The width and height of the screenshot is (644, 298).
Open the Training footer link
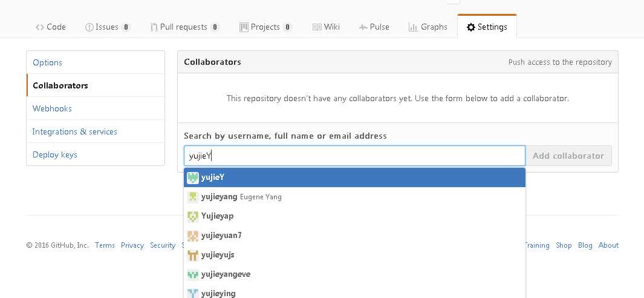pos(537,245)
